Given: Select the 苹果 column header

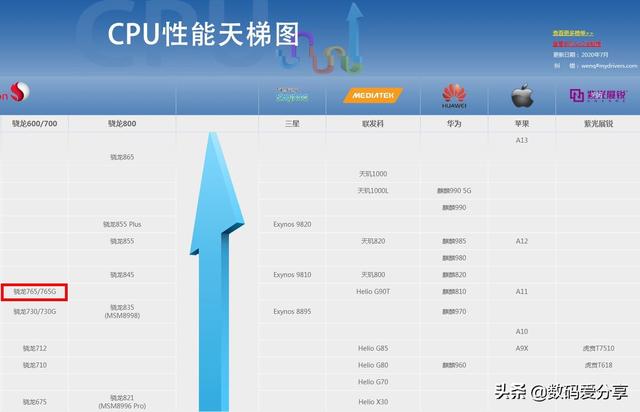Looking at the screenshot, I should coord(522,124).
